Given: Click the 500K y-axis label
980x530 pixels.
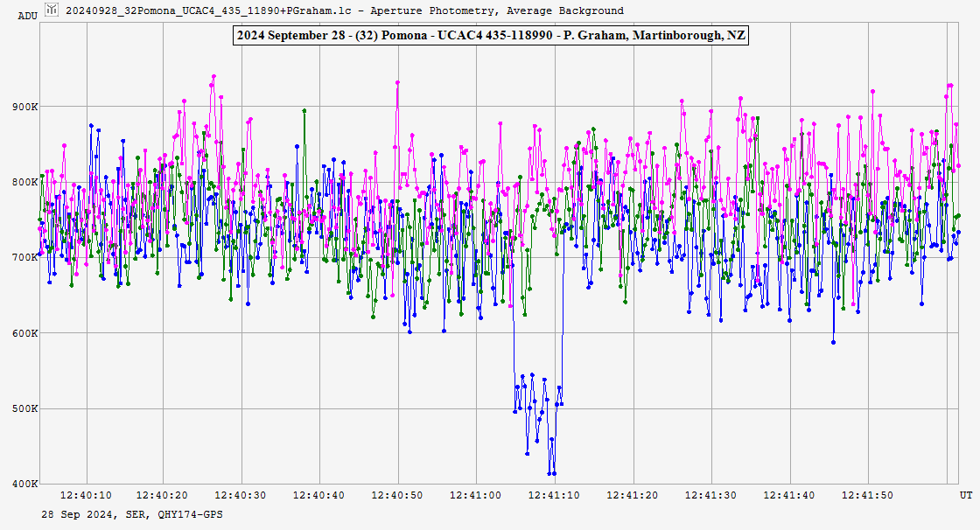Looking at the screenshot, I should (25, 408).
